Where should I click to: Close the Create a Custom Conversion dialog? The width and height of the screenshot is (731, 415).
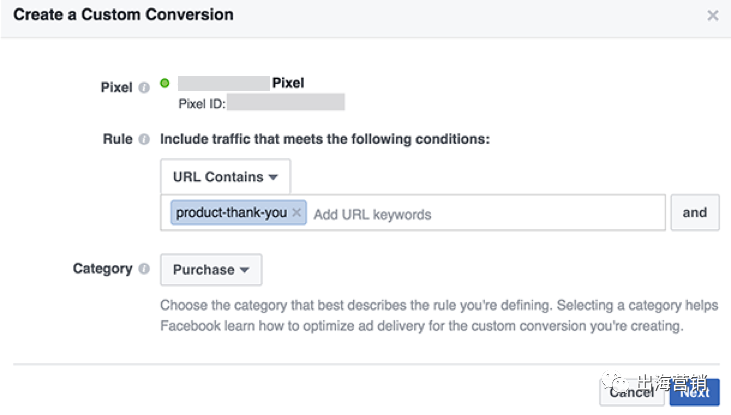coord(712,16)
